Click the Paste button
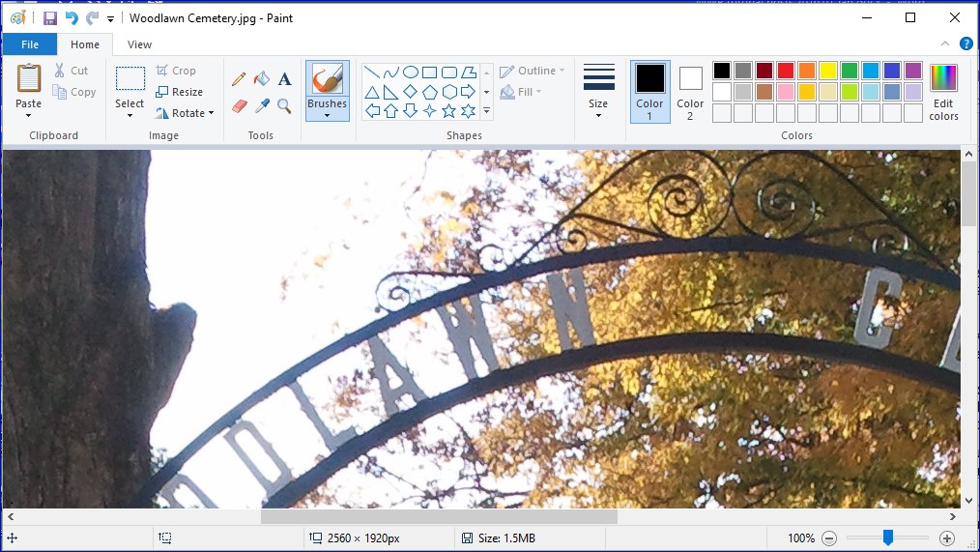The height and width of the screenshot is (552, 980). [29, 86]
